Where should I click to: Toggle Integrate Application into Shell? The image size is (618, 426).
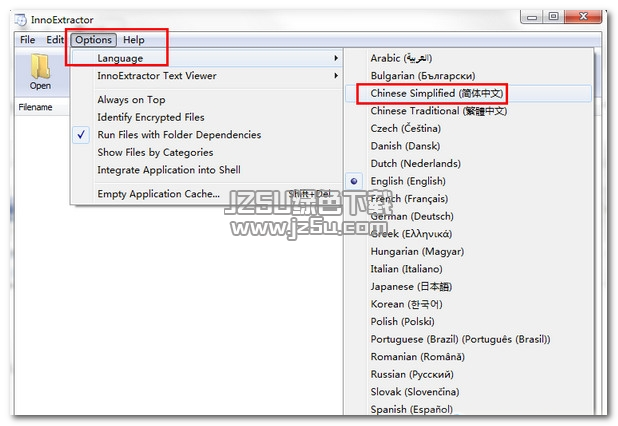click(x=206, y=170)
